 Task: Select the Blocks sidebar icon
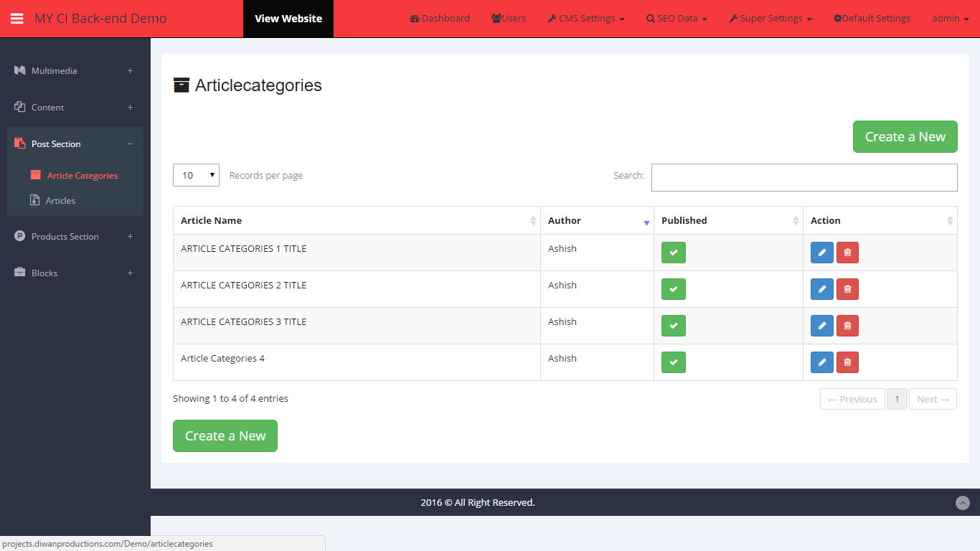tap(19, 273)
